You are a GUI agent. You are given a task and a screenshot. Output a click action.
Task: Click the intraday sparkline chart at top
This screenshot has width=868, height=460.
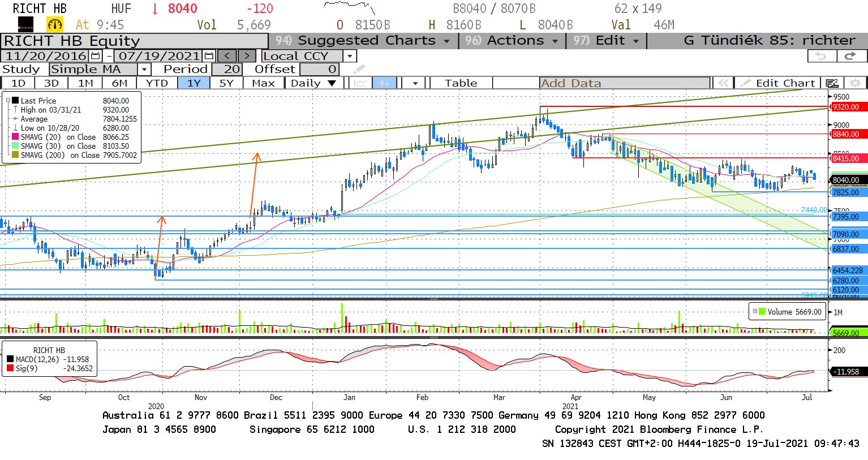coord(349,7)
